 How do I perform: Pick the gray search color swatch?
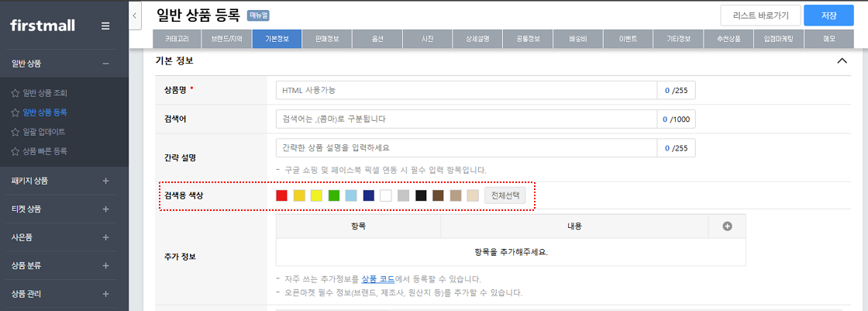[x=404, y=195]
